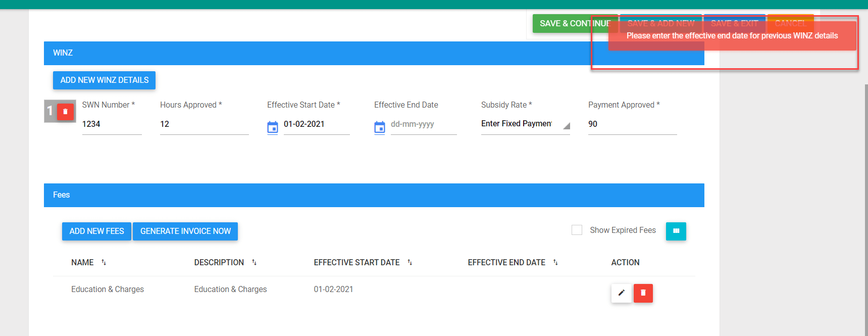Click the ACTION column header
The width and height of the screenshot is (868, 336).
pos(625,262)
